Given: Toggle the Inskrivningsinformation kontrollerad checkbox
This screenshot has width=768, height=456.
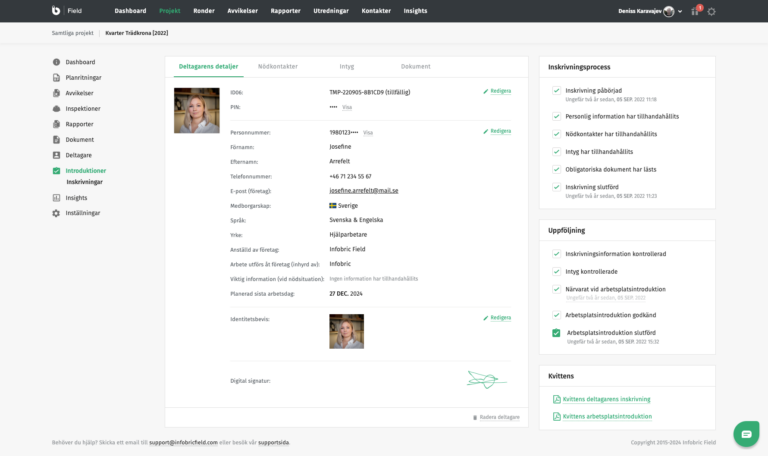Looking at the screenshot, I should coord(556,254).
